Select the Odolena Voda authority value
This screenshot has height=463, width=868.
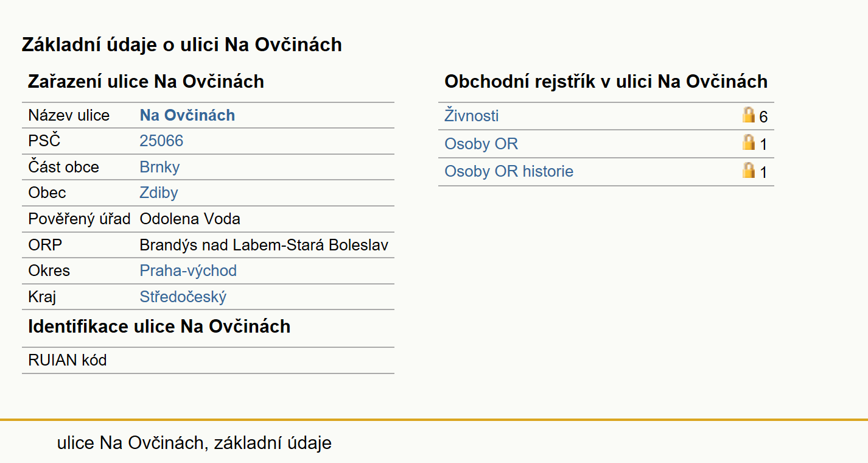[x=190, y=219]
